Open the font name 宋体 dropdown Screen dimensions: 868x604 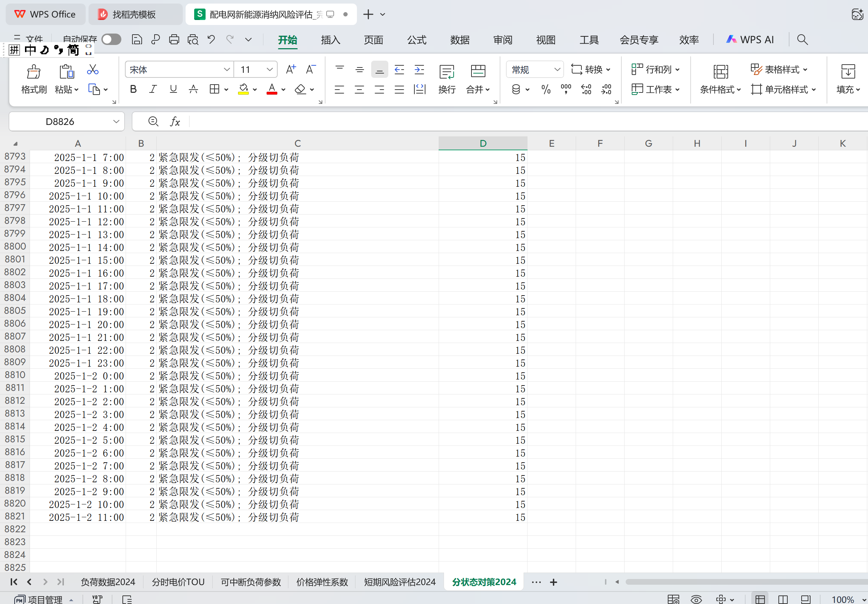226,70
